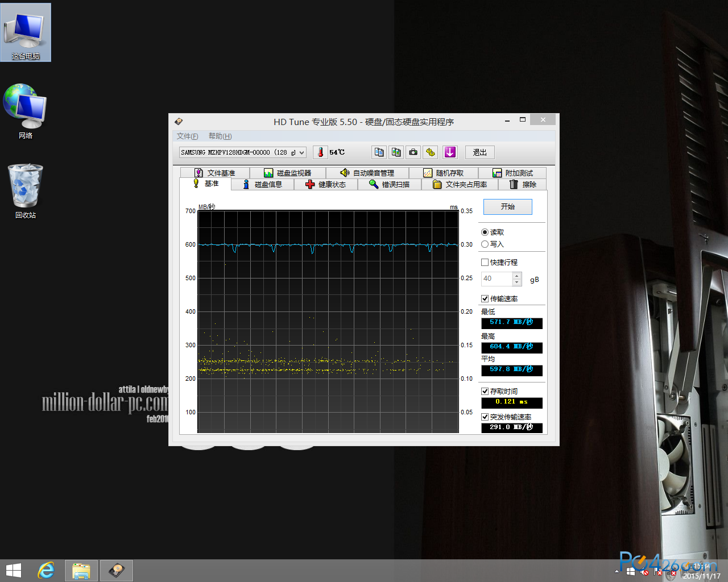Viewport: 728px width, 582px height.
Task: Show hidden tray icons arrow
Action: (617, 571)
